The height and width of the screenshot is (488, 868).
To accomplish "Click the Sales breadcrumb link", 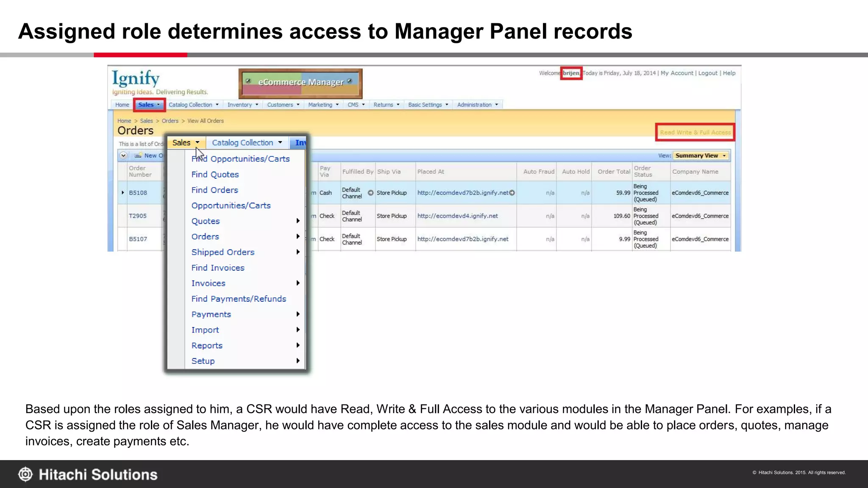I will (x=146, y=121).
